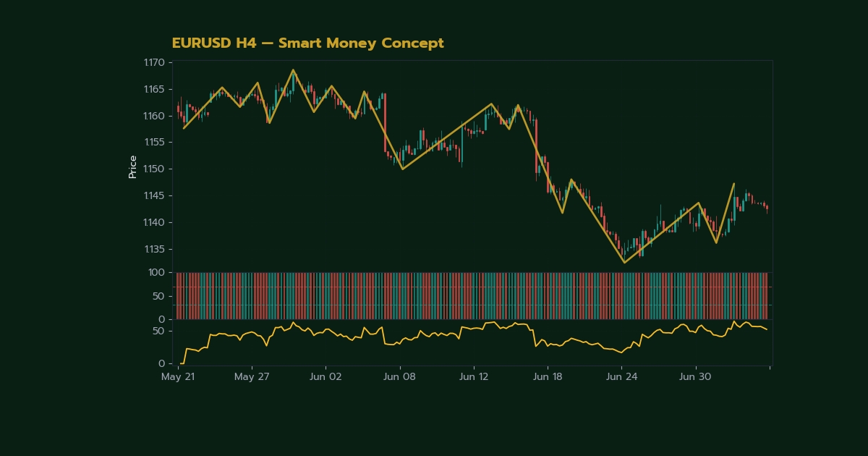The image size is (868, 456).
Task: Click the 1135 price axis tick
Action: [154, 249]
